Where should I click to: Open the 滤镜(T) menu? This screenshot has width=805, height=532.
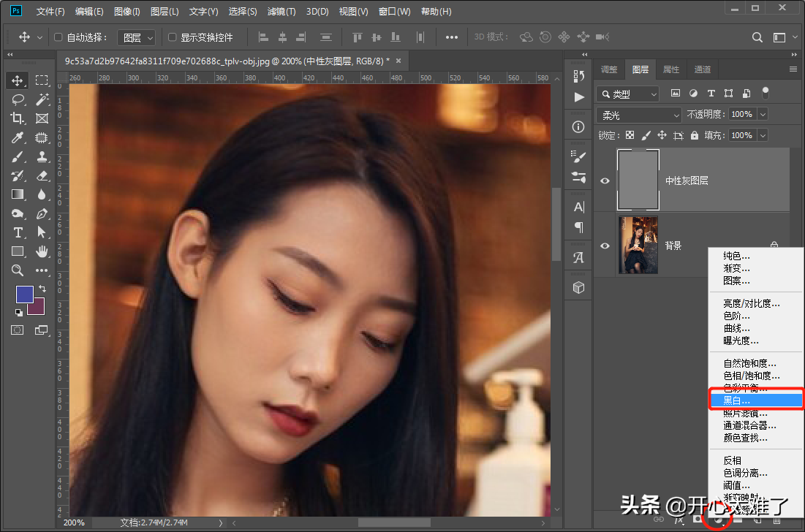tap(281, 12)
